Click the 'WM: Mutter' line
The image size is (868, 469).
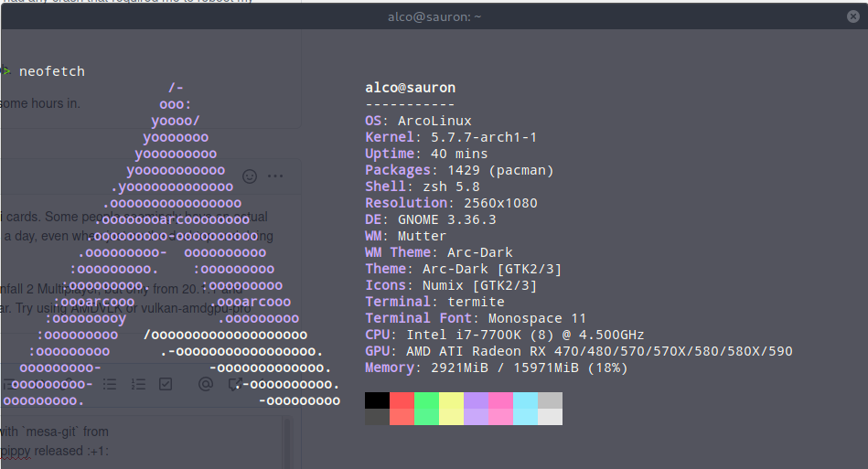coord(406,236)
